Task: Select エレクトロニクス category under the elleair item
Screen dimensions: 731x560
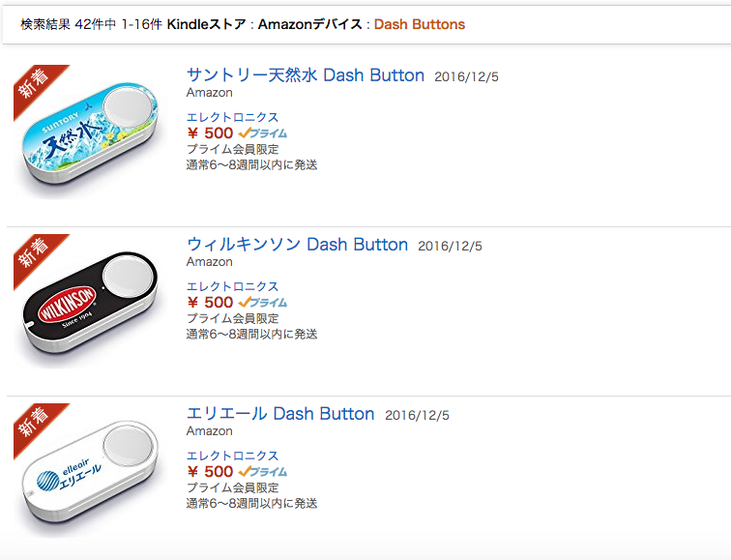Action: pos(232,456)
